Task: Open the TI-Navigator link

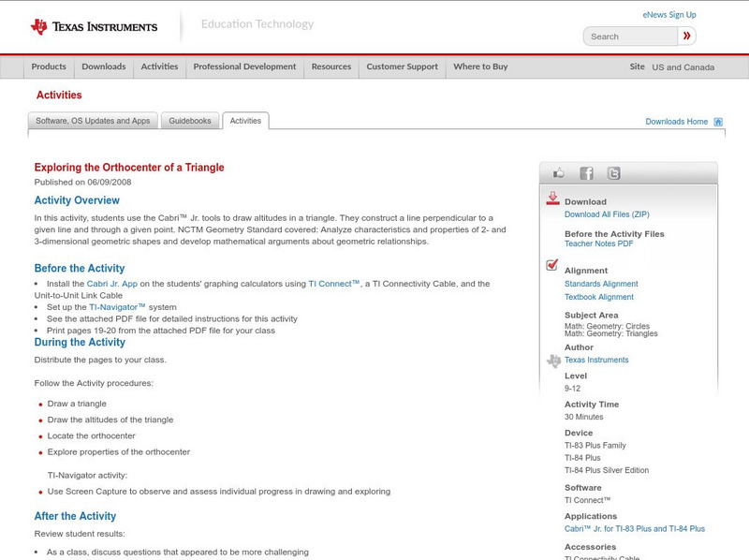Action: point(117,307)
